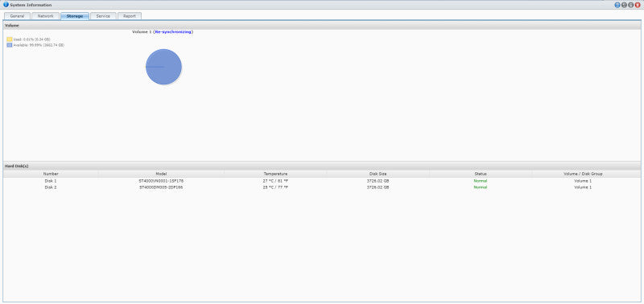644x304 pixels.
Task: Sort by the Temperature column header
Action: coord(275,174)
